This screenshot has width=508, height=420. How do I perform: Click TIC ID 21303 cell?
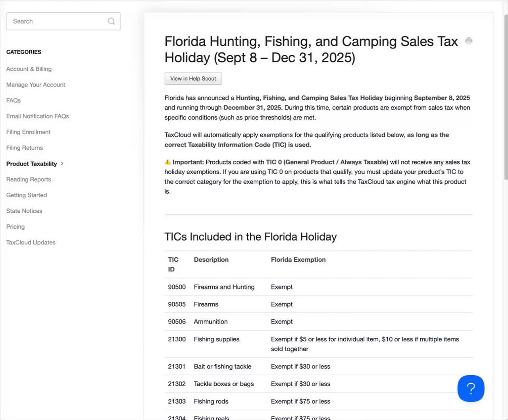pyautogui.click(x=177, y=401)
